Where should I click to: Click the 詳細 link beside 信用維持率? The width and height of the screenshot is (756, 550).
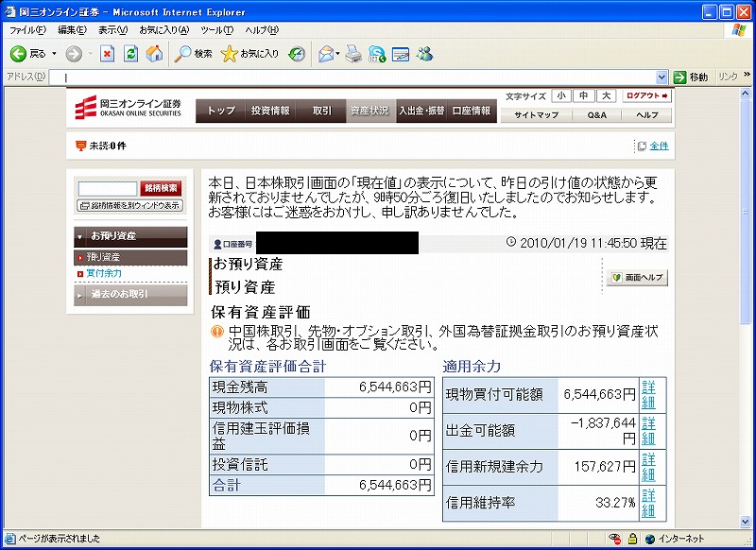tap(647, 504)
